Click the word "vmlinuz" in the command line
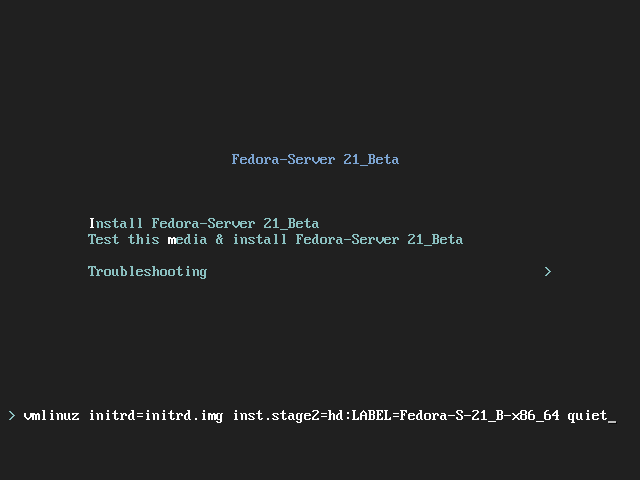 pyautogui.click(x=51, y=415)
